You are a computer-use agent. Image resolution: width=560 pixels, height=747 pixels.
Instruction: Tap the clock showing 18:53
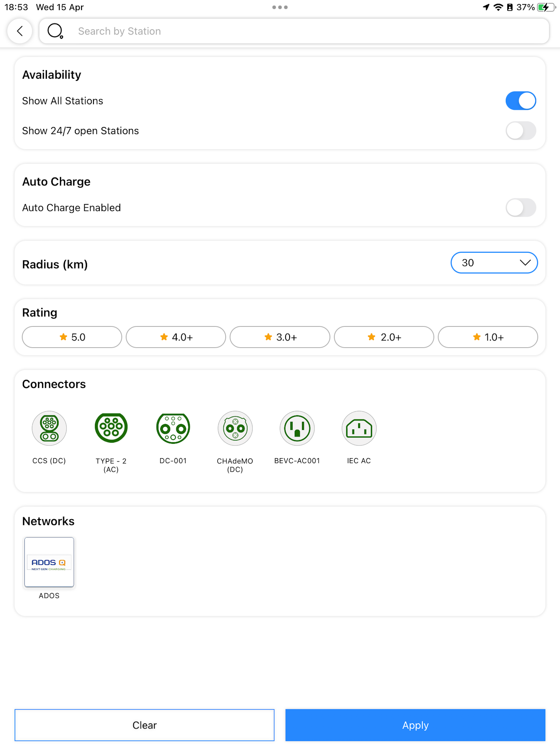[16, 7]
